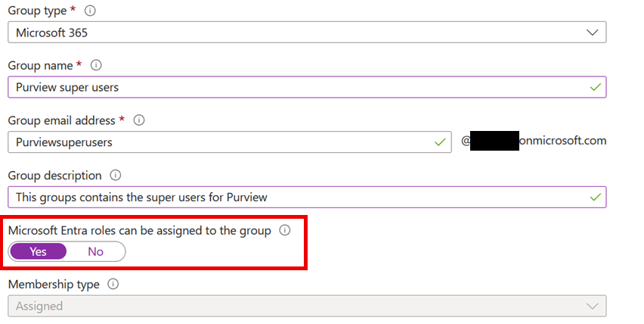Click info icon next to Group description
This screenshot has height=324, width=644.
(x=116, y=175)
